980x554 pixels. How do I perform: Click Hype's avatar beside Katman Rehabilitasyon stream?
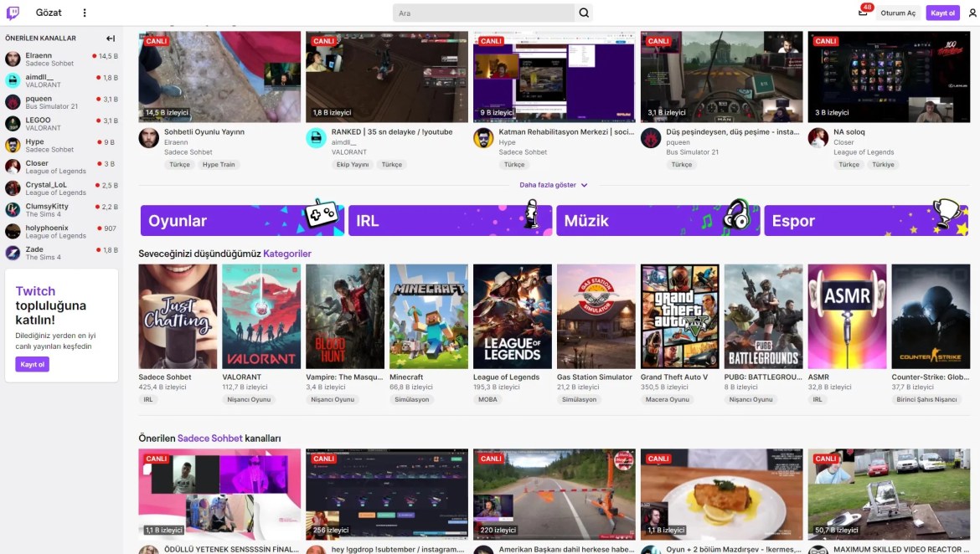tap(483, 138)
